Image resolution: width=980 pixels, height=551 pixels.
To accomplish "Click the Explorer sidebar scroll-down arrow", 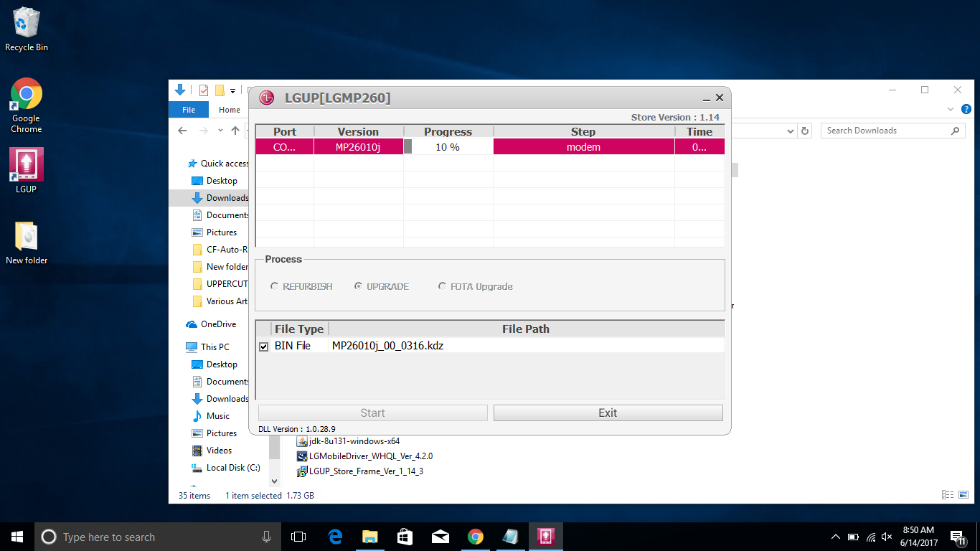I will (274, 481).
